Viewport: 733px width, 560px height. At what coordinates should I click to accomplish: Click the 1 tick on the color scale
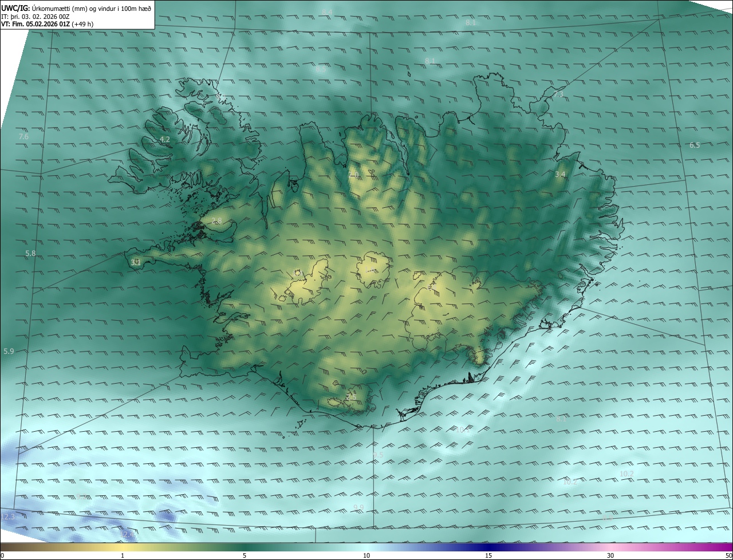coord(123,556)
